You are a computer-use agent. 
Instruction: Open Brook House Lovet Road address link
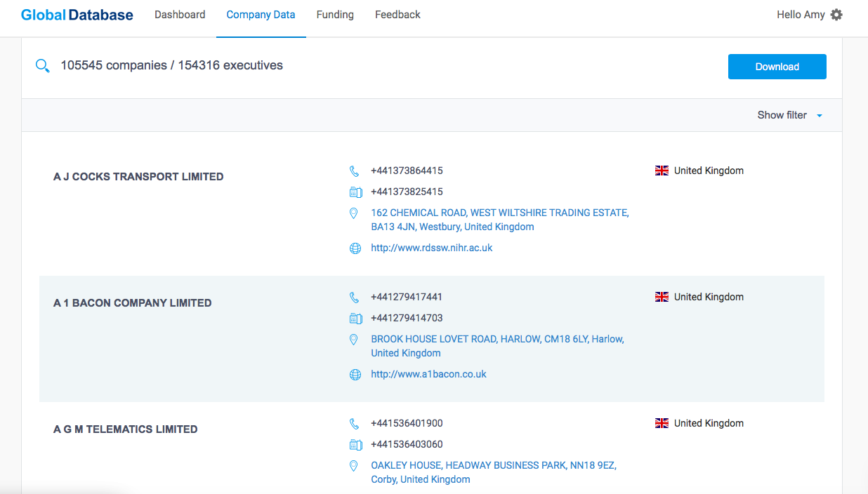(498, 346)
